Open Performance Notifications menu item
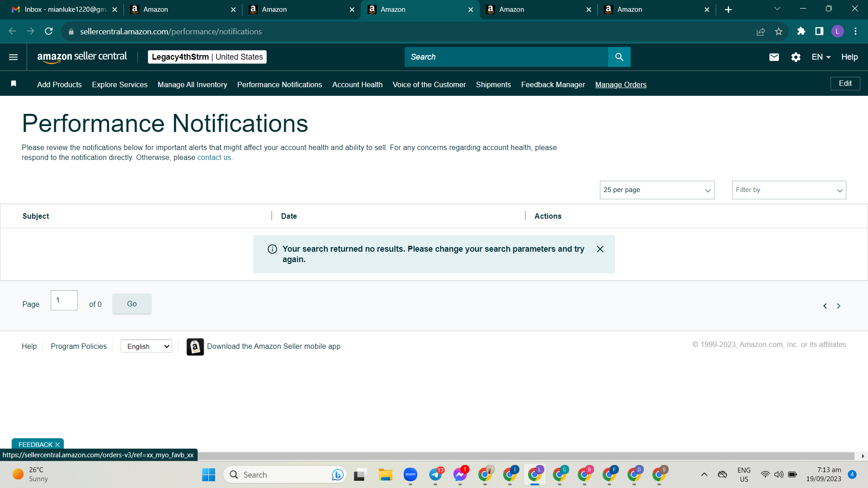The height and width of the screenshot is (488, 868). tap(279, 84)
